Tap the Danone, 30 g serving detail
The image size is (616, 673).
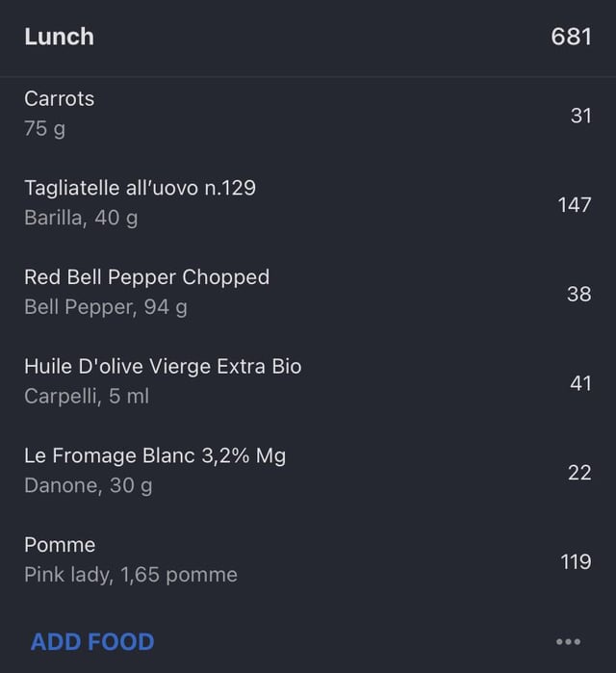coord(89,486)
